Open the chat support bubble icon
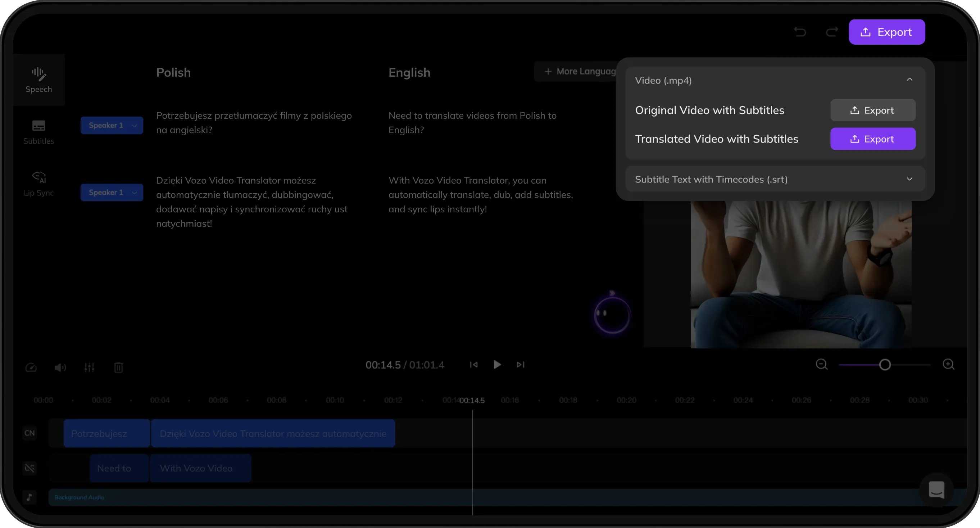 point(936,490)
